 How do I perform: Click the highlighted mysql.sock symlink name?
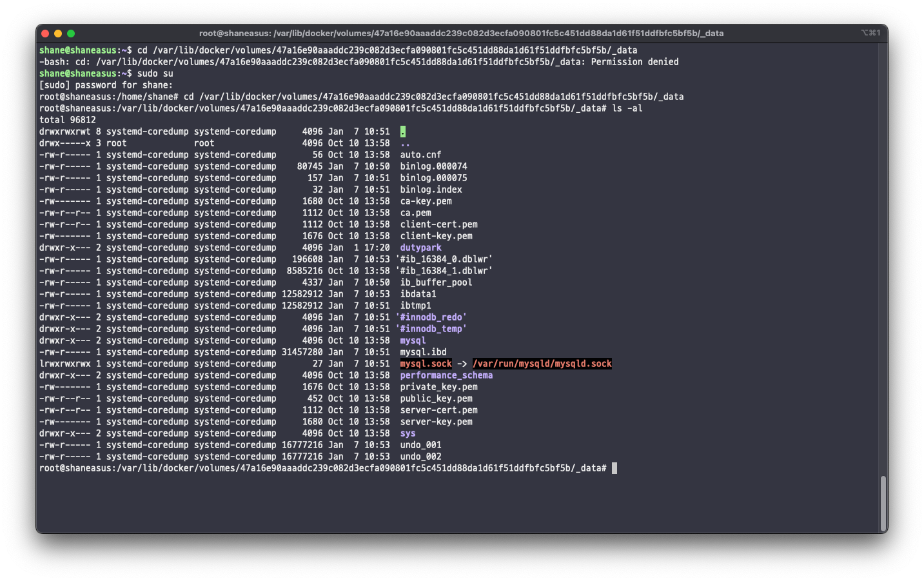coord(426,364)
